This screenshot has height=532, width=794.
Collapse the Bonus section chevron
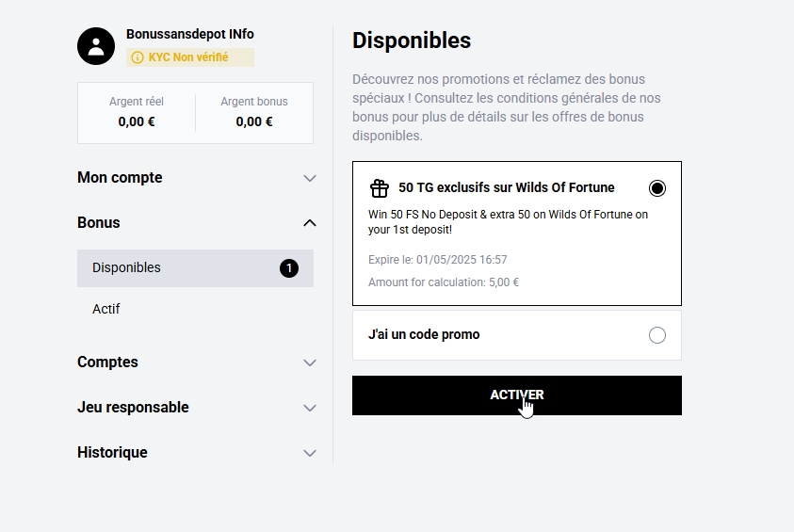tap(310, 223)
